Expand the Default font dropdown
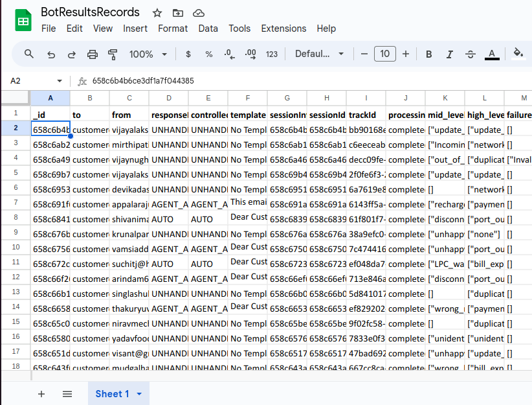This screenshot has height=405, width=532. tap(320, 54)
